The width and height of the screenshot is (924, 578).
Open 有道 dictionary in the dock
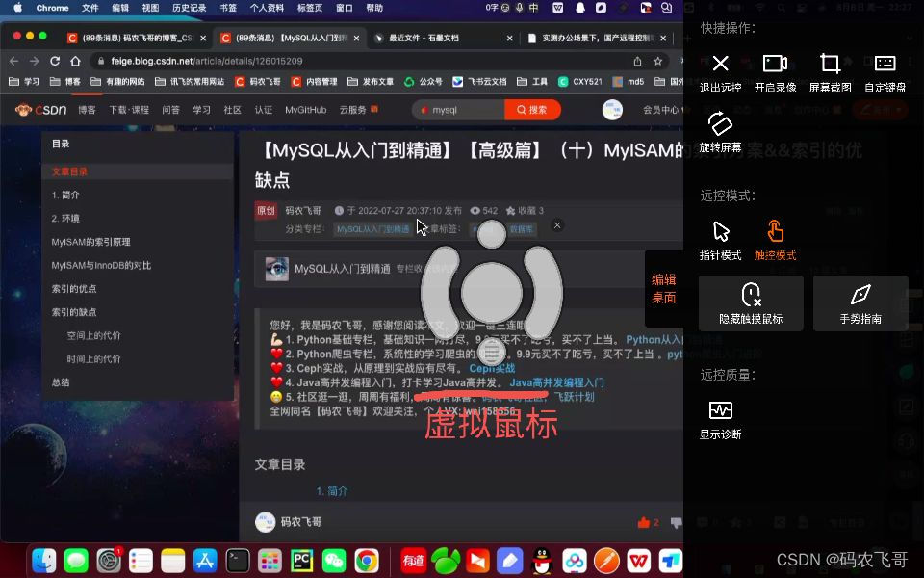(x=413, y=561)
